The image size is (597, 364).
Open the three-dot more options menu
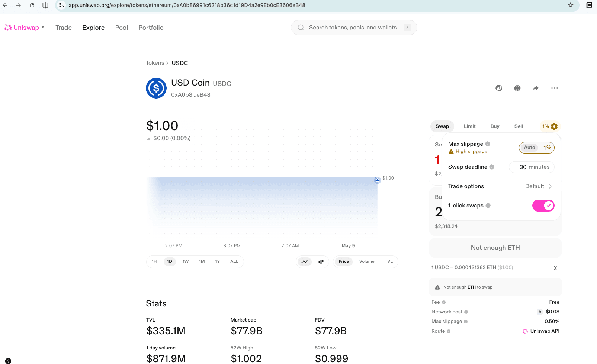pos(555,88)
